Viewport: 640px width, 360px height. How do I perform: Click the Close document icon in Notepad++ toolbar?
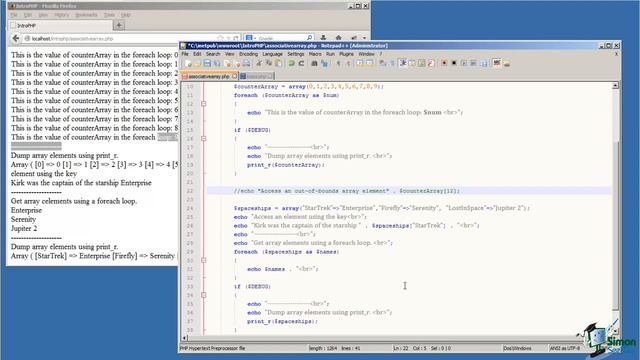point(228,63)
